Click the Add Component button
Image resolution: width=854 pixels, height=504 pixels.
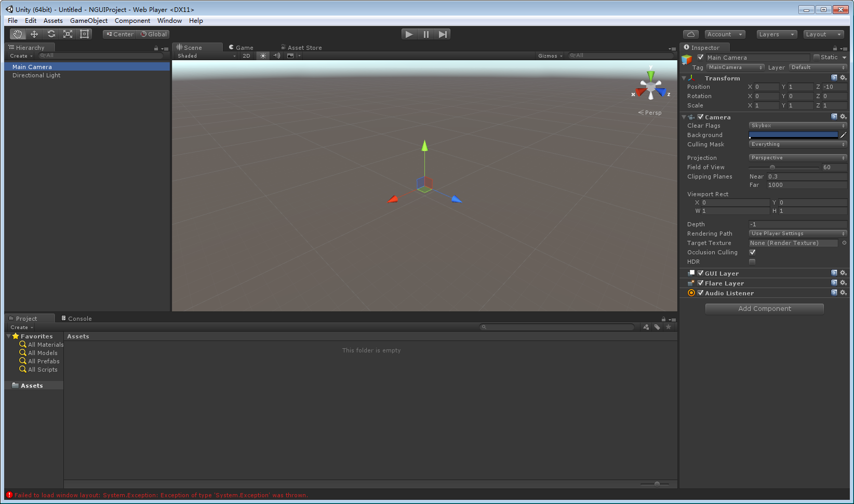point(765,308)
